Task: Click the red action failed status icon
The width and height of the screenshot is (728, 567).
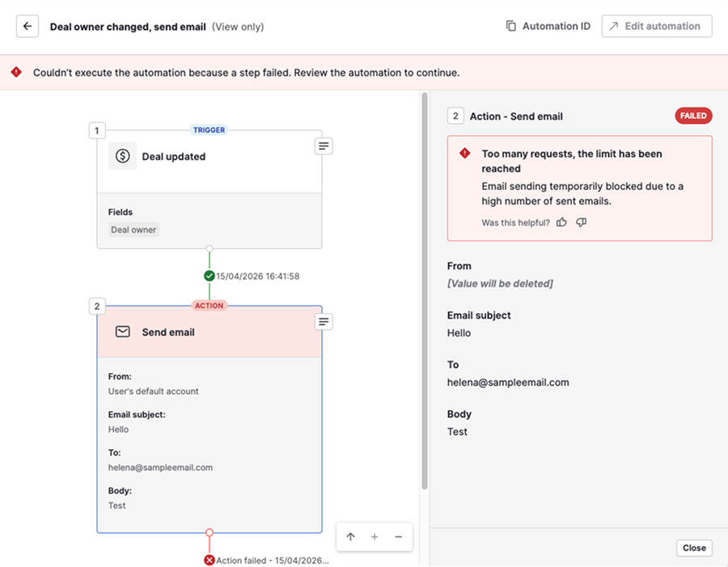Action: point(210,561)
